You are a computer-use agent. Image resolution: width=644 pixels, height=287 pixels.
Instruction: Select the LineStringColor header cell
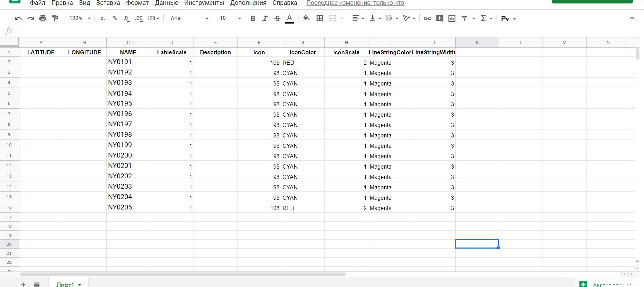pos(390,52)
